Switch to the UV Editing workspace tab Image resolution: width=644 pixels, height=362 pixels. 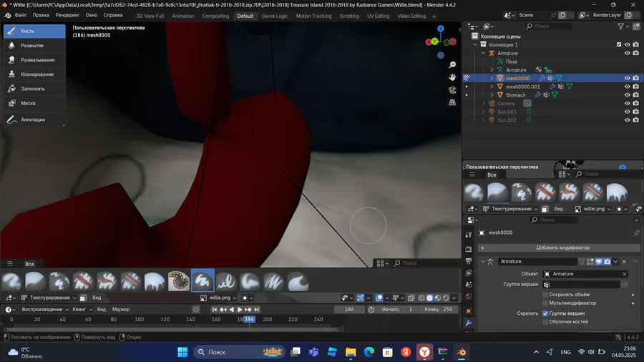378,16
